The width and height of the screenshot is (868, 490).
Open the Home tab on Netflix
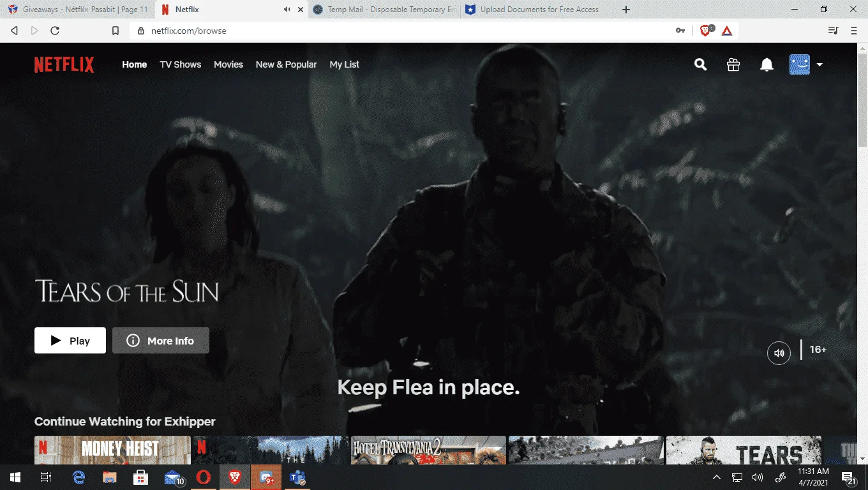(x=135, y=64)
